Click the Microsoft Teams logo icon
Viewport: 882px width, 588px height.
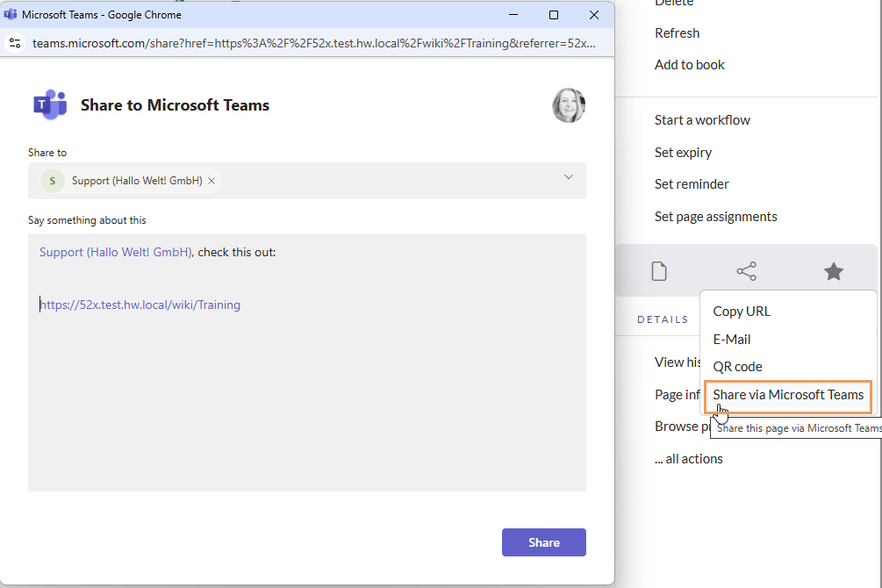pos(50,105)
